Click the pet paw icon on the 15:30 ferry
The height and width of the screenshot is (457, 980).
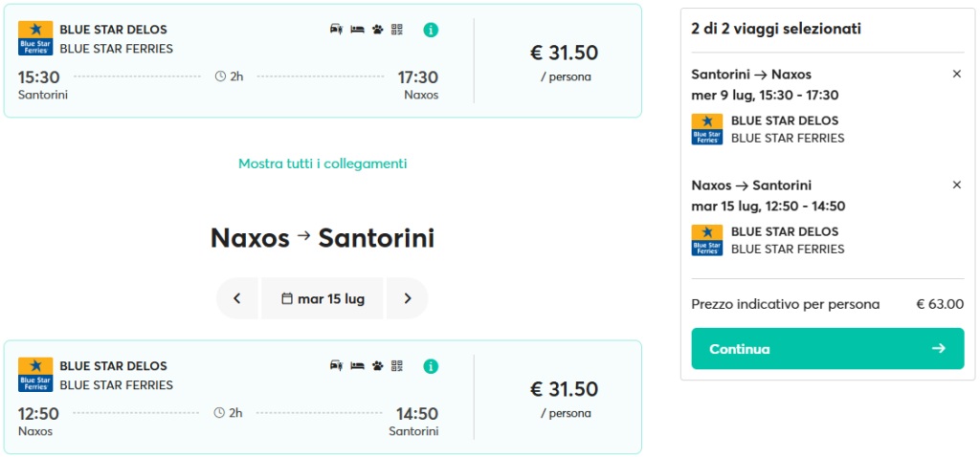[x=377, y=30]
